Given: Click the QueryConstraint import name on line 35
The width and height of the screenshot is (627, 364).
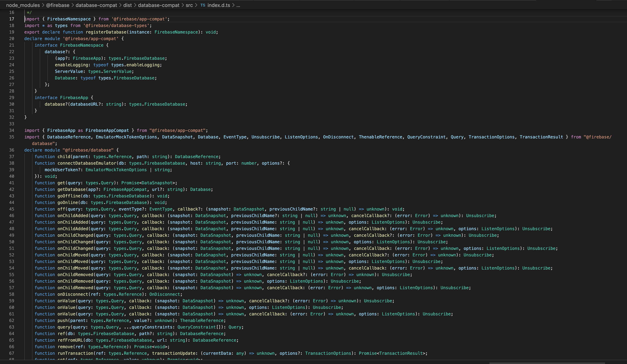Looking at the screenshot, I should tap(426, 137).
